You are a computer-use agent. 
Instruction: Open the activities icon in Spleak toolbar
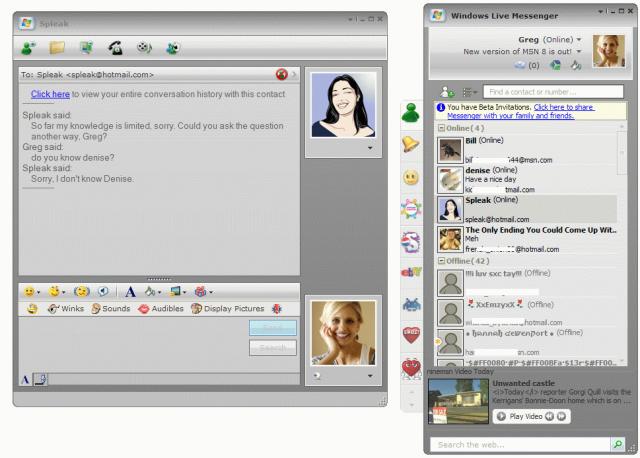click(144, 48)
